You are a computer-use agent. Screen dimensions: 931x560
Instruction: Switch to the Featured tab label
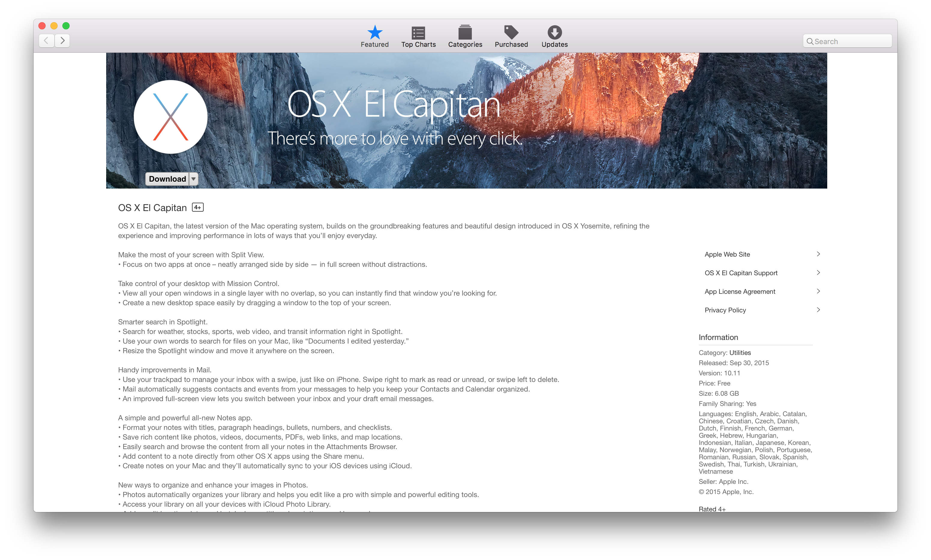pos(375,45)
